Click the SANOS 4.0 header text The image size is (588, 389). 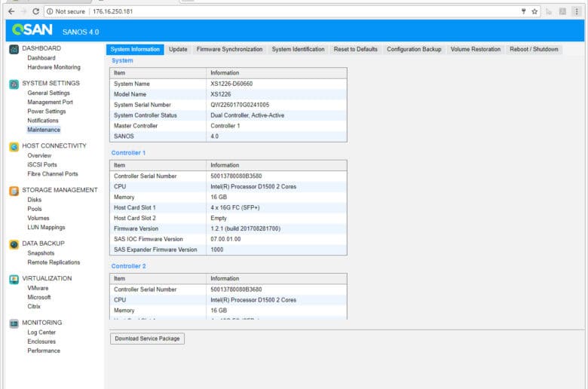tap(81, 32)
